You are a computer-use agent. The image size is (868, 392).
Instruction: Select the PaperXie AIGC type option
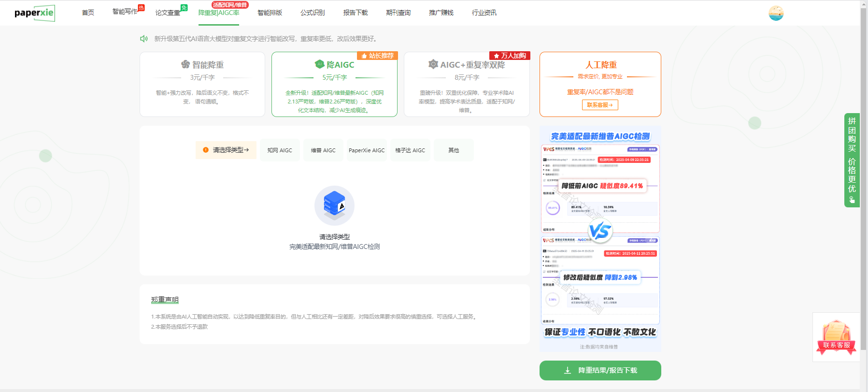[x=367, y=150]
